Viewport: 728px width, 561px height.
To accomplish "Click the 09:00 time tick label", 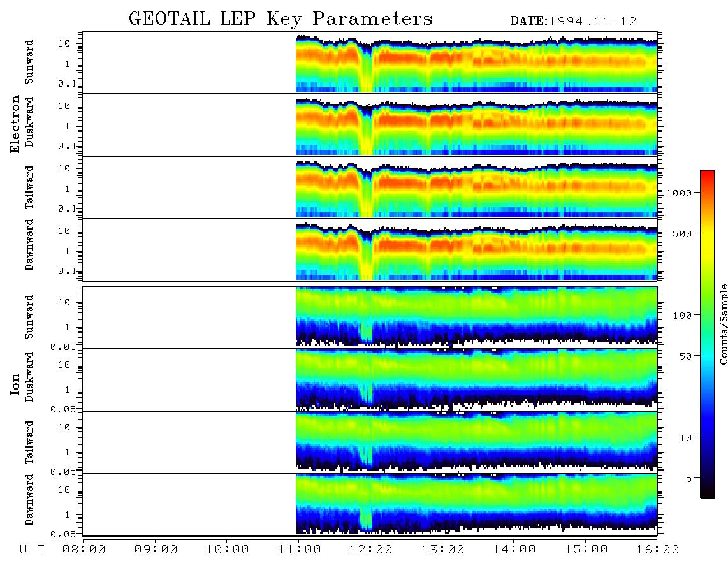I will click(156, 550).
